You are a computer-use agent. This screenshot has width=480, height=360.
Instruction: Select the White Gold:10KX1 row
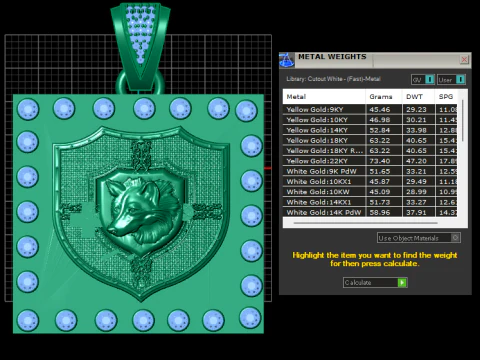tap(370, 182)
